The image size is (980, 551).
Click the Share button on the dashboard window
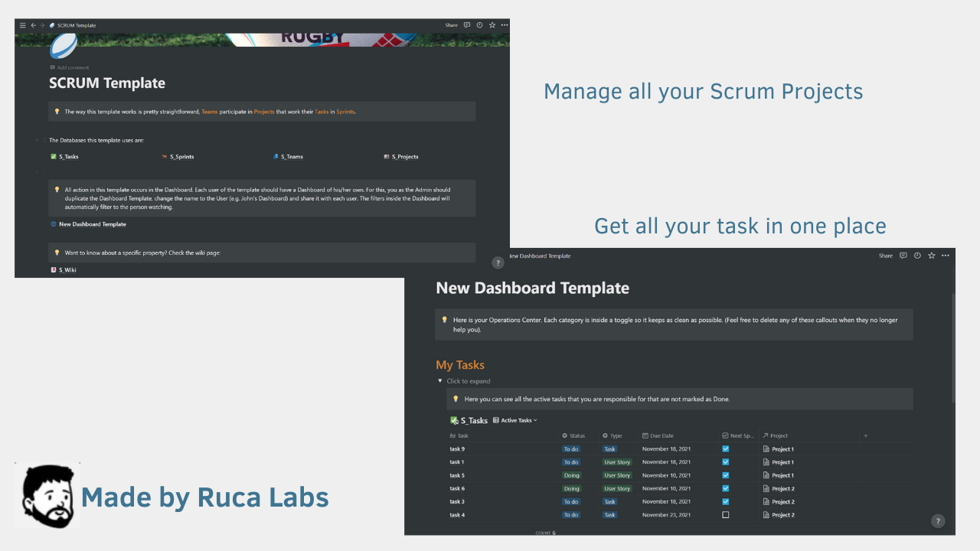coord(885,256)
